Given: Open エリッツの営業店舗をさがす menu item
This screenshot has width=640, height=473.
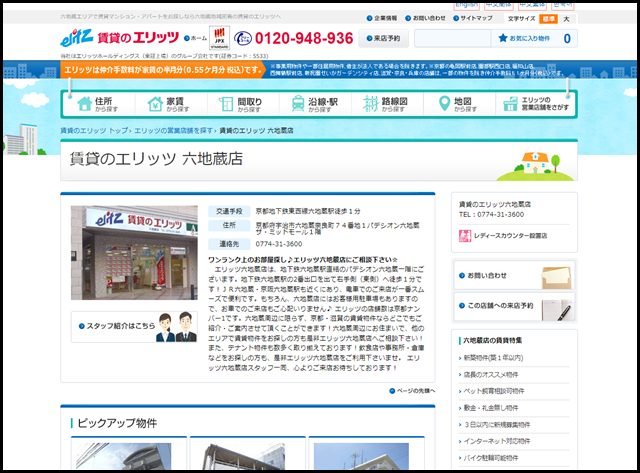Looking at the screenshot, I should pos(535,104).
